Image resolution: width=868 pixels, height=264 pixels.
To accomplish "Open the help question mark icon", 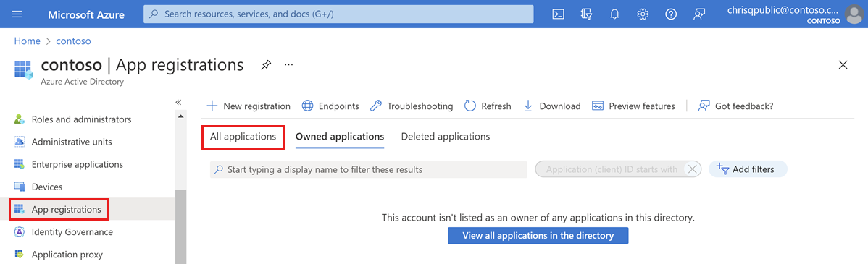I will pos(671,14).
